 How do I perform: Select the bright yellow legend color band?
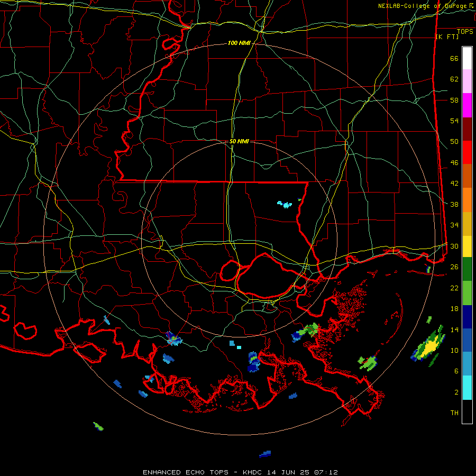[467, 246]
